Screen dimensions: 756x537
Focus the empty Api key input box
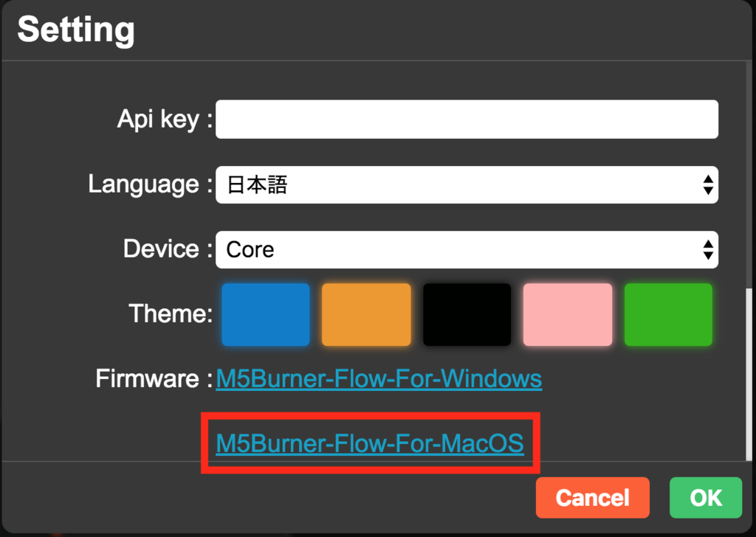tap(467, 119)
